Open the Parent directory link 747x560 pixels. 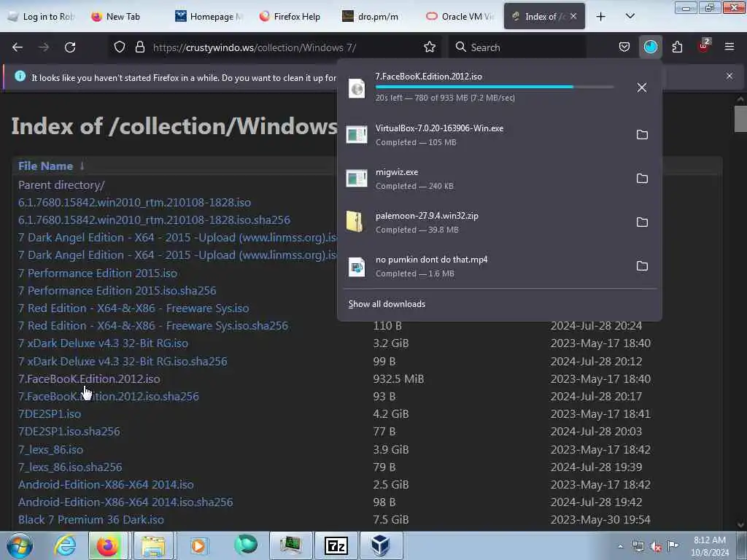[61, 184]
